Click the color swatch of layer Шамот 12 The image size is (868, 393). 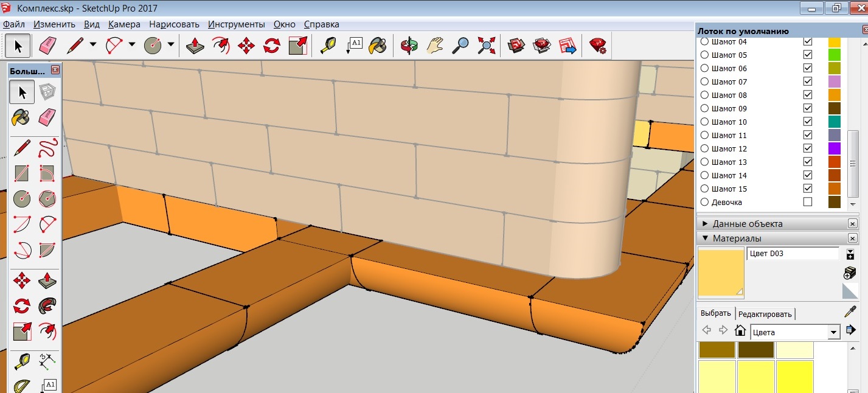(834, 148)
